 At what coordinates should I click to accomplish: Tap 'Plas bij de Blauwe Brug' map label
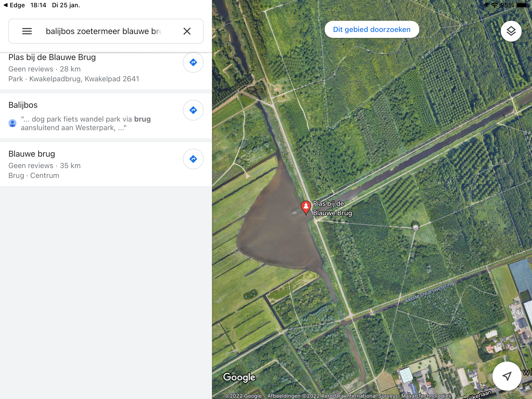(332, 208)
